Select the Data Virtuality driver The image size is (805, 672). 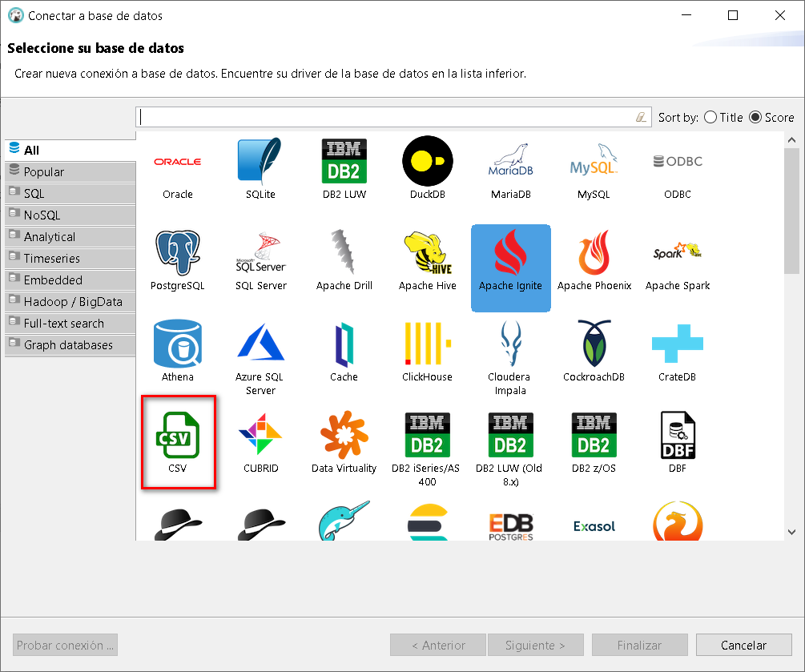tap(344, 442)
